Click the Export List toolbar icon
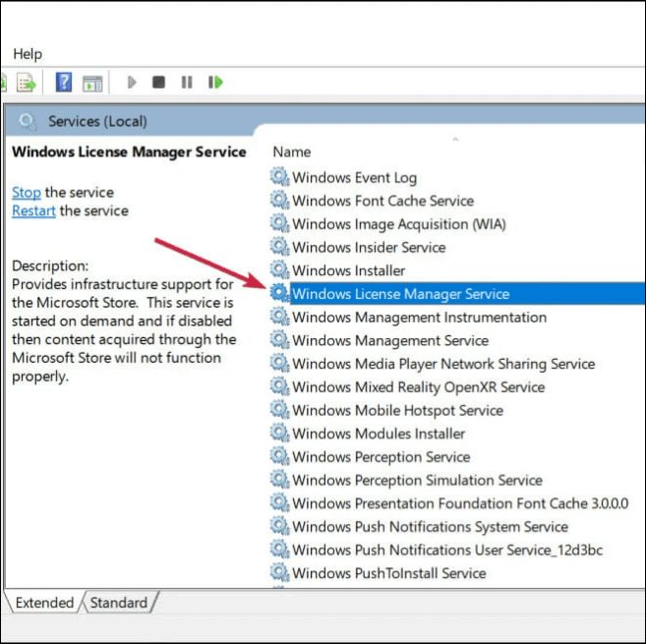The image size is (646, 644). tap(26, 83)
